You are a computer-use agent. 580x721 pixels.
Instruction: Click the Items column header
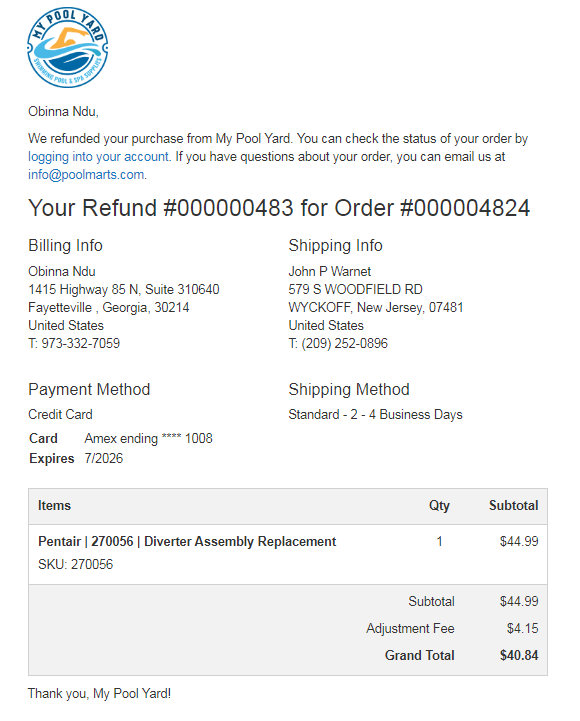tap(54, 506)
